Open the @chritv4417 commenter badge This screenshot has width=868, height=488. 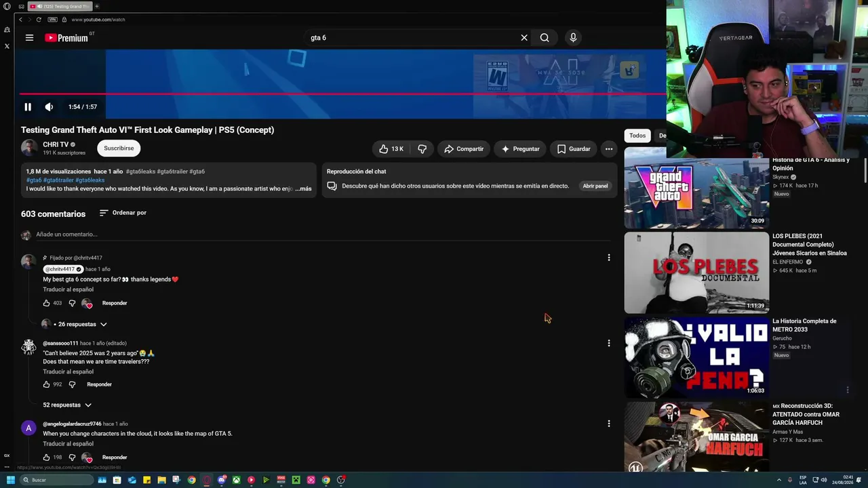pyautogui.click(x=63, y=269)
